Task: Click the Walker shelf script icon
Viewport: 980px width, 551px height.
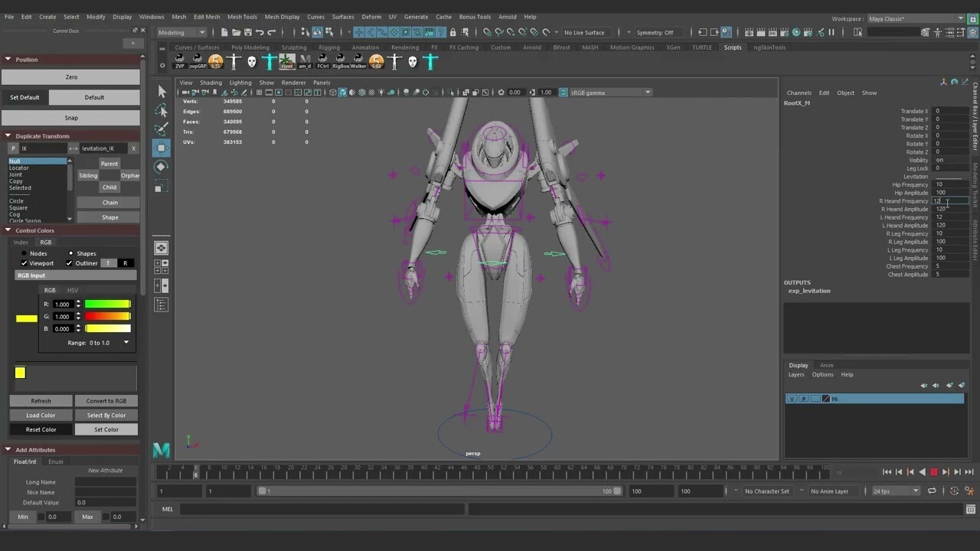Action: pos(358,60)
